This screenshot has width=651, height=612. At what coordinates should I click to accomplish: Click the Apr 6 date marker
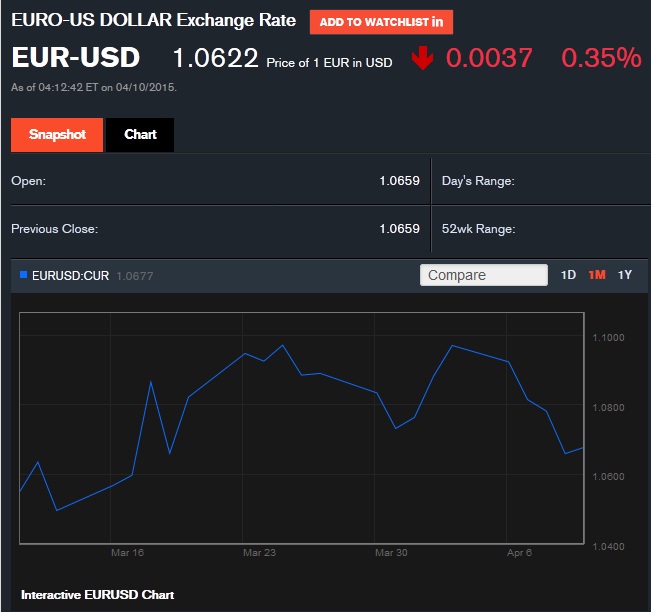(518, 552)
